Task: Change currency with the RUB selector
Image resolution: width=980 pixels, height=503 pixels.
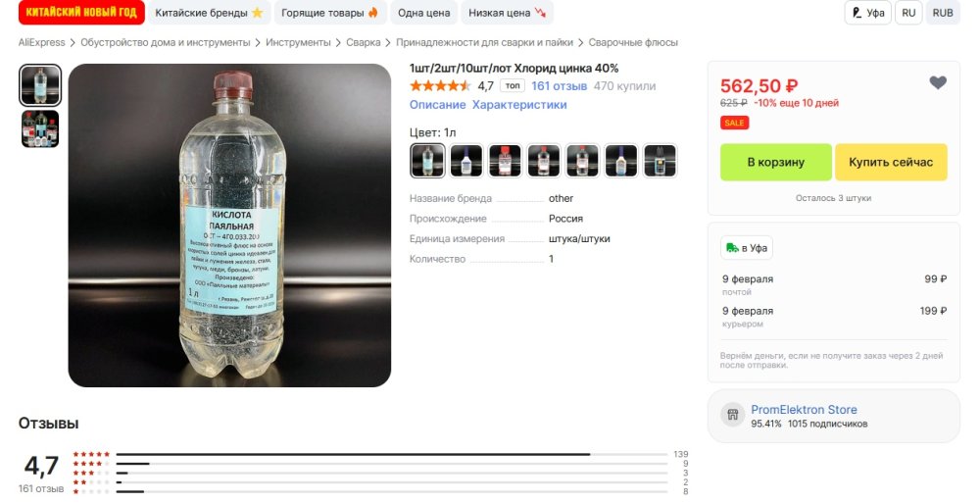Action: tap(943, 13)
